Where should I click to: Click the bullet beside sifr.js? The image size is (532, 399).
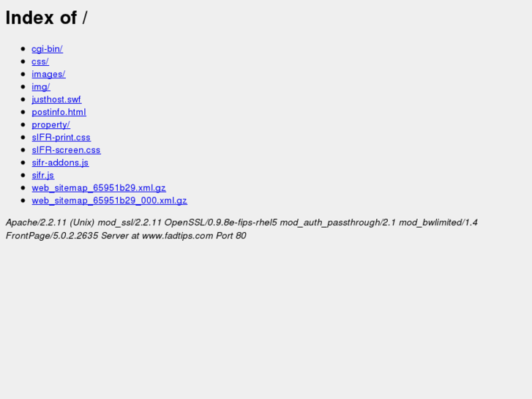23,175
